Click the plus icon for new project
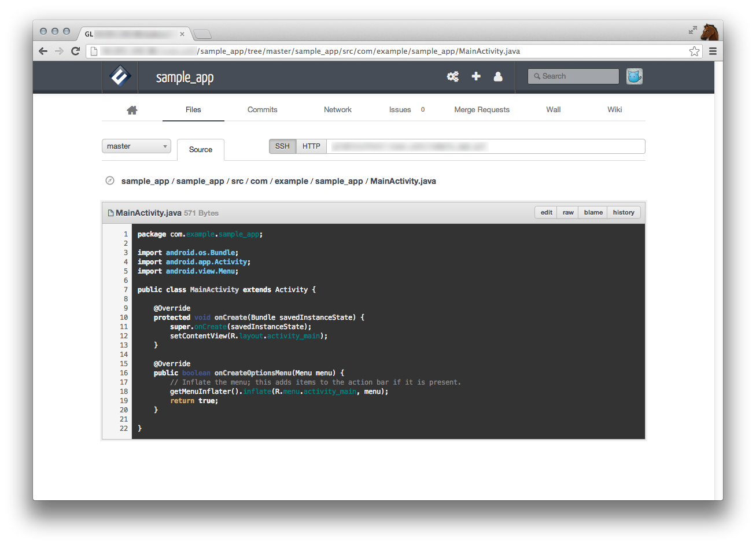The width and height of the screenshot is (756, 546). click(x=476, y=76)
